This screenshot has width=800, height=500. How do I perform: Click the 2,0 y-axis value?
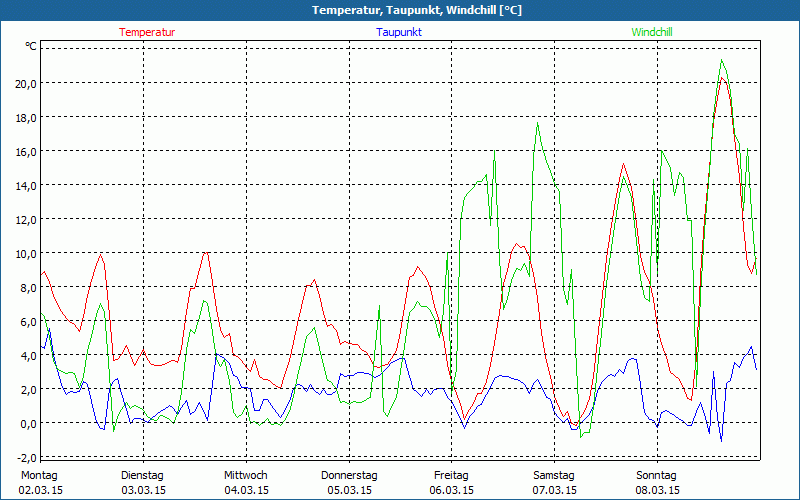tap(28, 390)
